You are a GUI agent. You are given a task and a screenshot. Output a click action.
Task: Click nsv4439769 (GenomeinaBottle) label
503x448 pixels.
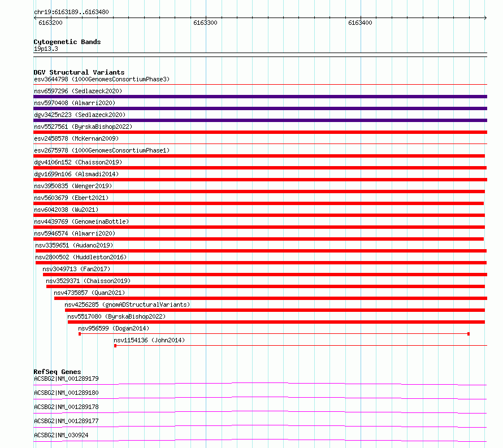(x=81, y=221)
